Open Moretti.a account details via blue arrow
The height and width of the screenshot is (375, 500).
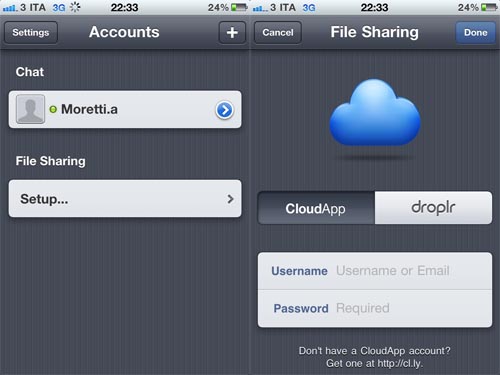click(x=224, y=110)
